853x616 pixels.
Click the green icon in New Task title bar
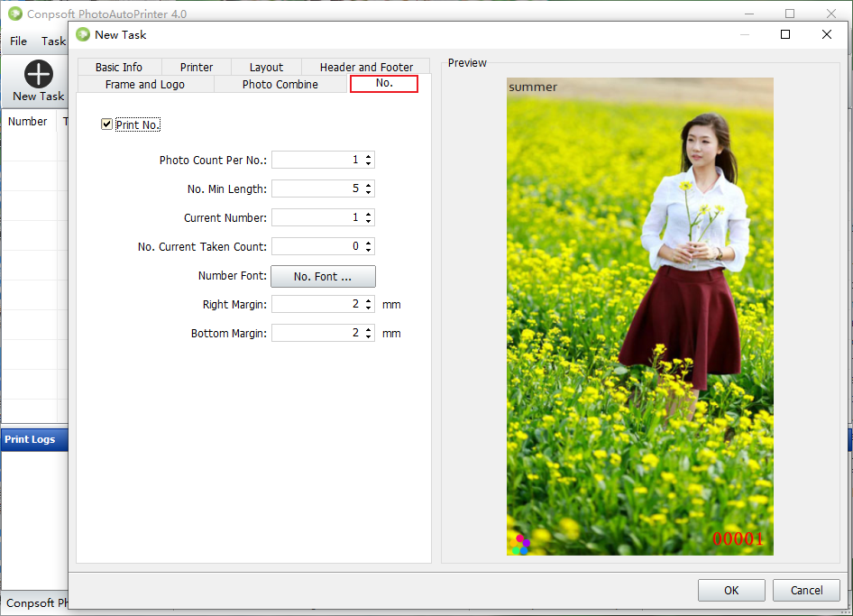83,34
